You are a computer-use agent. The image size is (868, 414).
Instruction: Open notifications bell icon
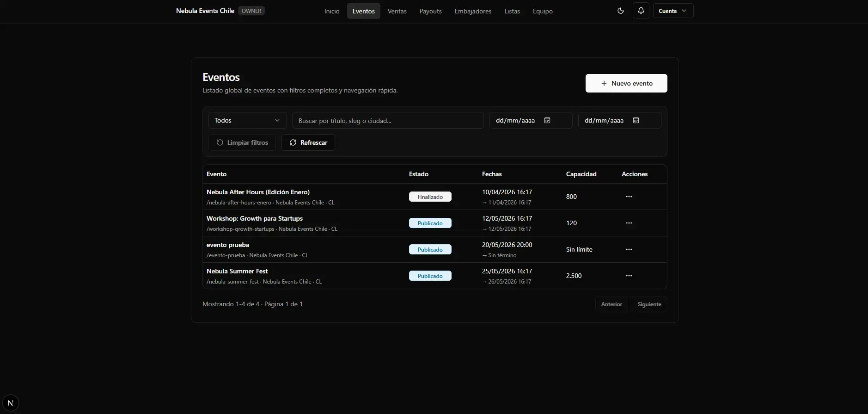[641, 11]
